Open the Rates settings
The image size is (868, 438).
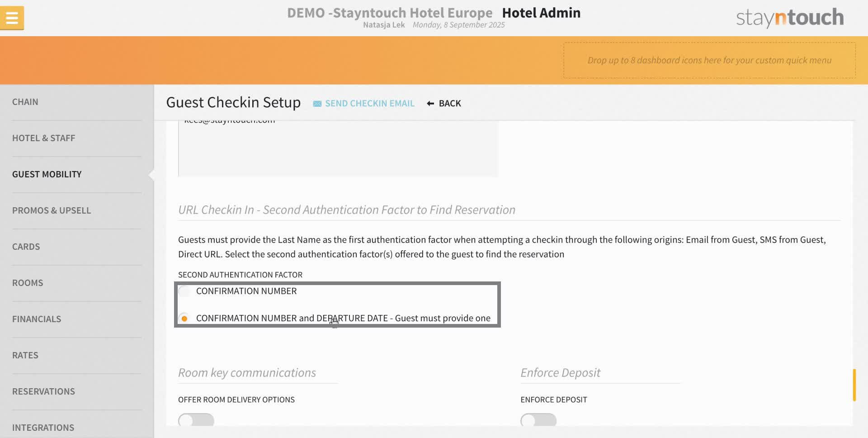click(25, 355)
